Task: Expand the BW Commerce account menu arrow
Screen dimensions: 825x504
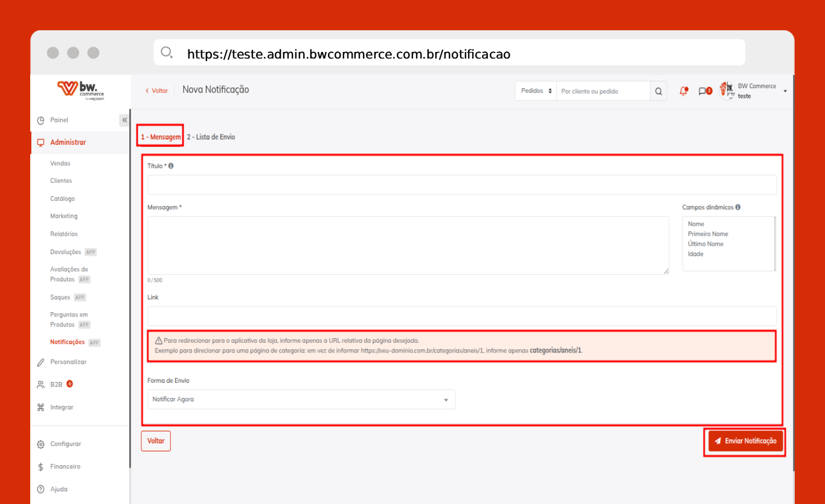Action: (785, 91)
